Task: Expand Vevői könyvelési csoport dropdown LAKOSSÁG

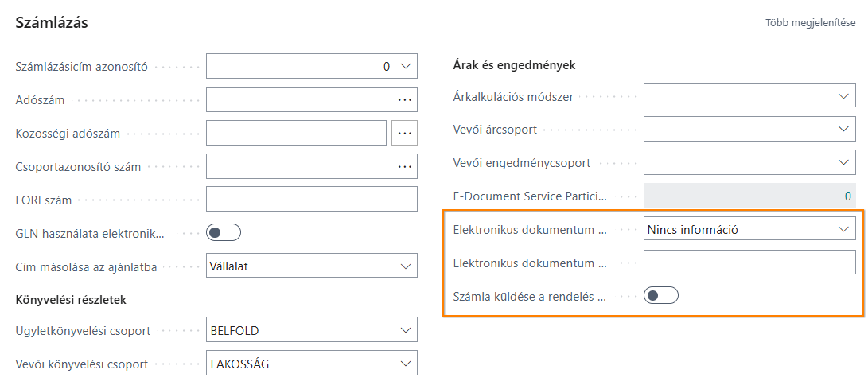Action: pyautogui.click(x=405, y=364)
